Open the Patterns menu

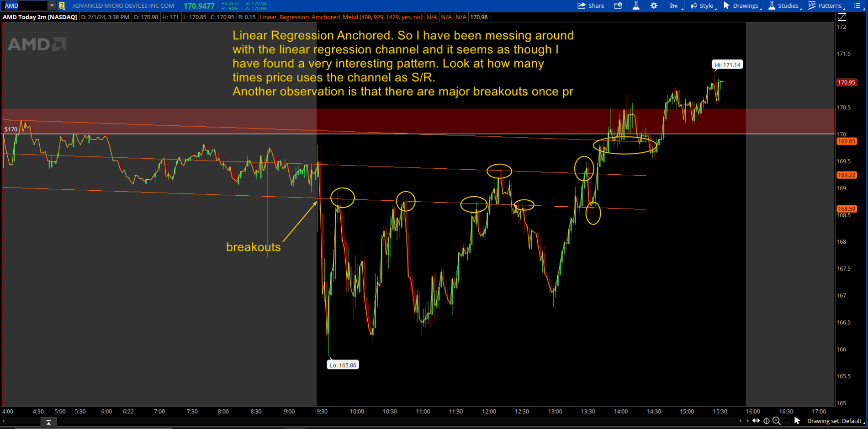tap(826, 5)
